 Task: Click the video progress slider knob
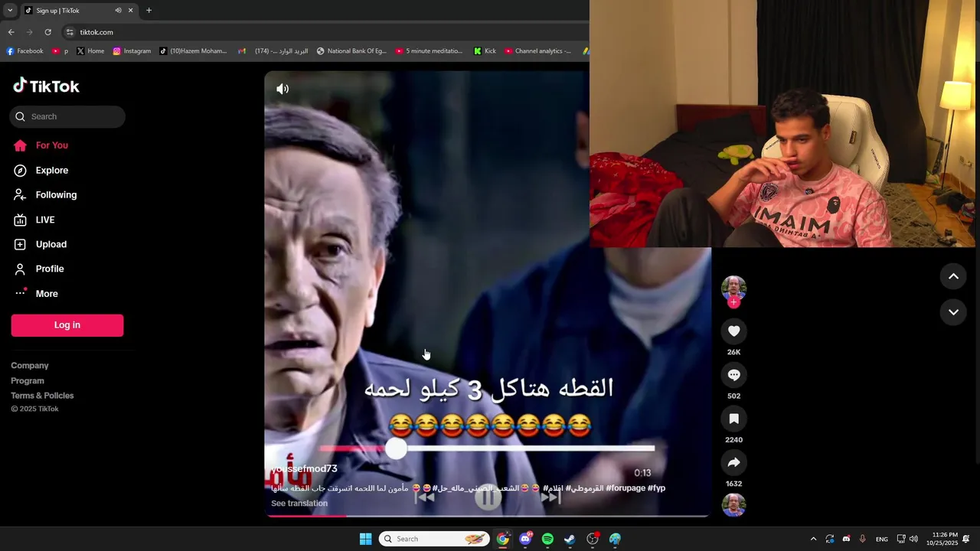coord(396,449)
